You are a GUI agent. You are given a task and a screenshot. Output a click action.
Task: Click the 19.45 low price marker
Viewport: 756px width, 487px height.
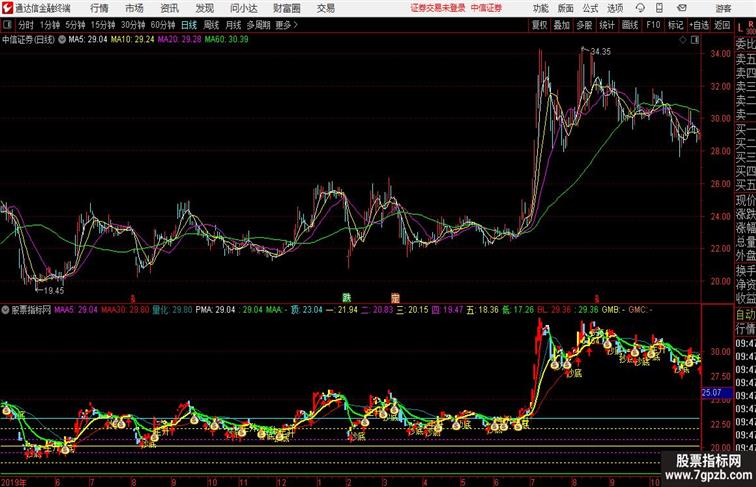[x=54, y=291]
